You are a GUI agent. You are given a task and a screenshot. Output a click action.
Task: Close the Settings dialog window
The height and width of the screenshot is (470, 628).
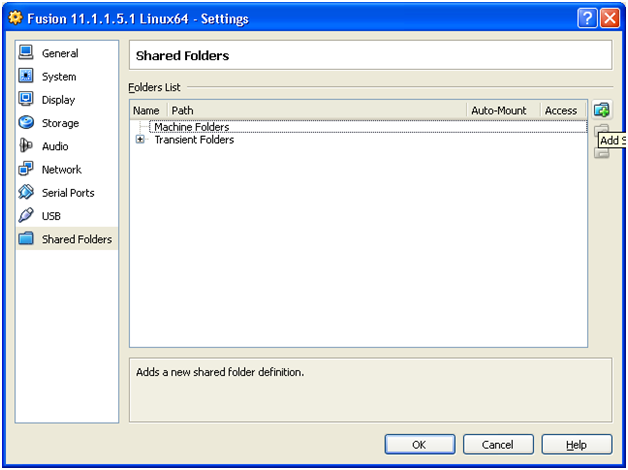click(x=610, y=18)
